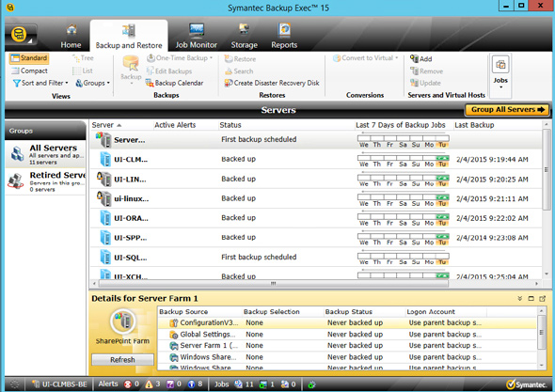The width and height of the screenshot is (555, 392).
Task: Select the UI-LIN... server icon
Action: pyautogui.click(x=104, y=179)
